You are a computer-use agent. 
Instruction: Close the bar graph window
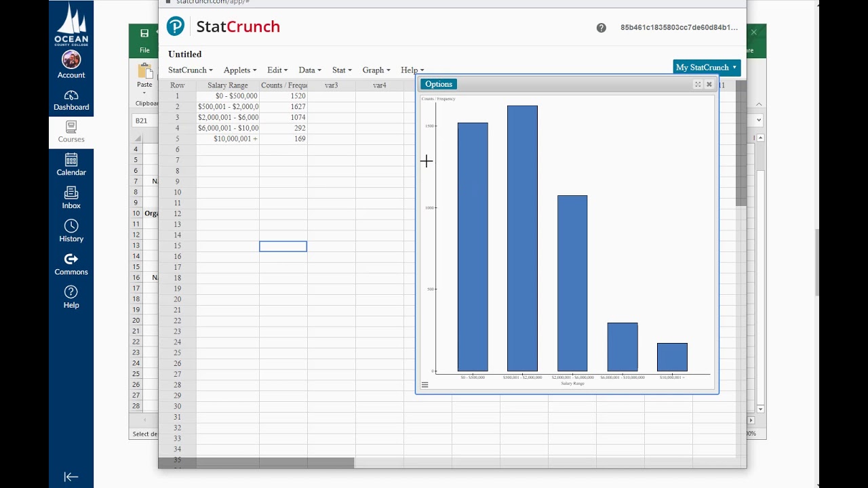[x=709, y=85]
